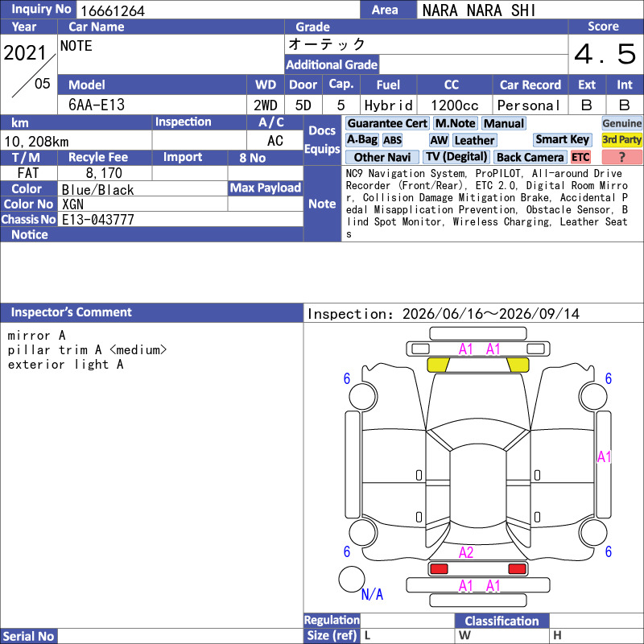
Task: Toggle the 3rd Party indicator
Action: pos(621,140)
